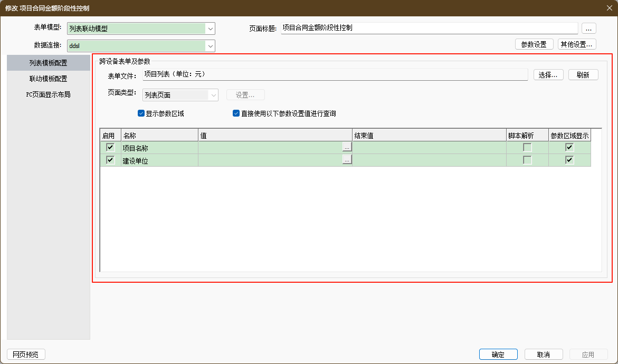Click the 网页预览 button

point(26,355)
